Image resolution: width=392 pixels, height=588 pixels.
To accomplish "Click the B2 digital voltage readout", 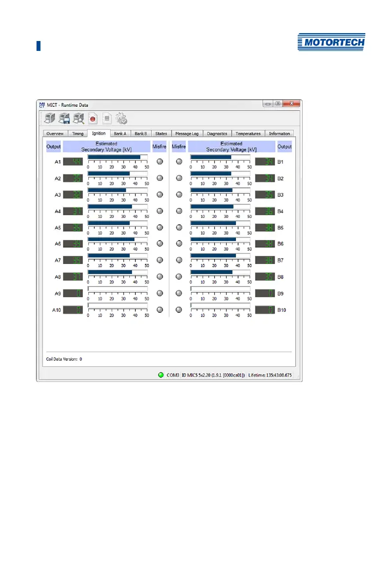I will tap(265, 178).
